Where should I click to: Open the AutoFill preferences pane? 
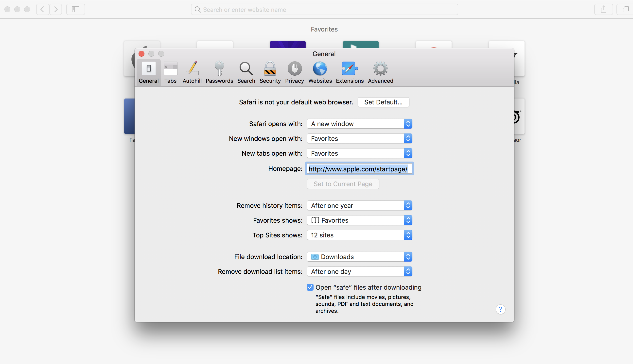coord(192,72)
